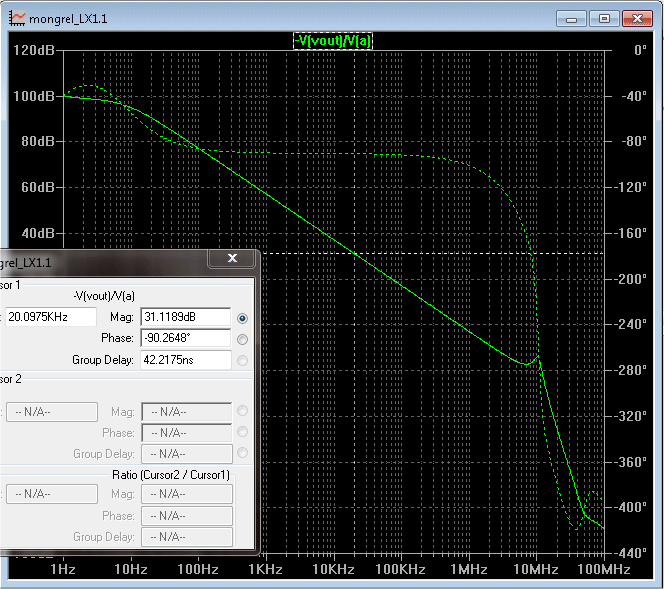Click the 60dB left axis label
The image size is (664, 589).
pos(38,187)
